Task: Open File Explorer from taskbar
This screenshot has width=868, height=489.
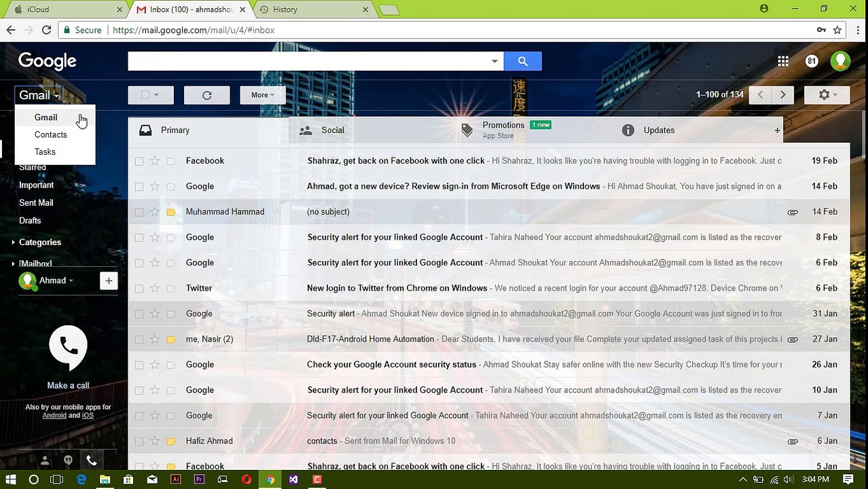Action: click(x=105, y=479)
